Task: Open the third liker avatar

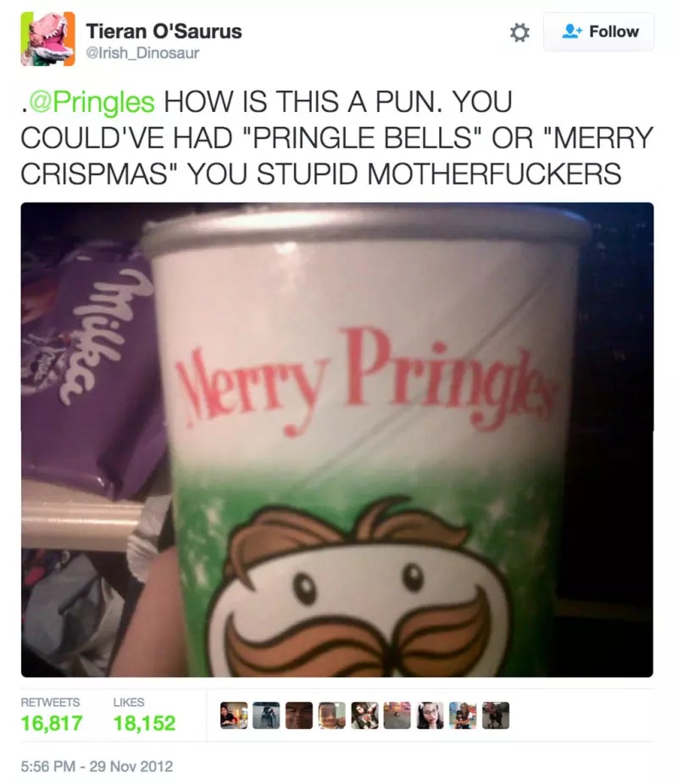Action: coord(299,715)
